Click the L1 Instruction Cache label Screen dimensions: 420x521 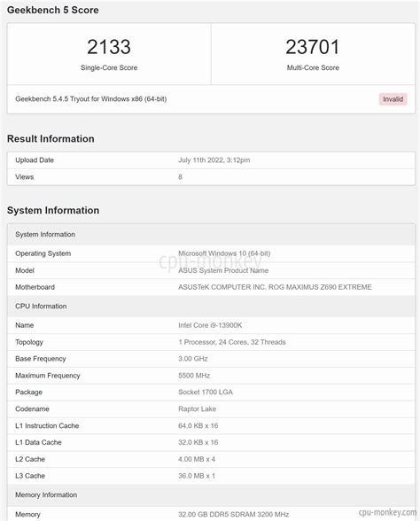coord(47,425)
